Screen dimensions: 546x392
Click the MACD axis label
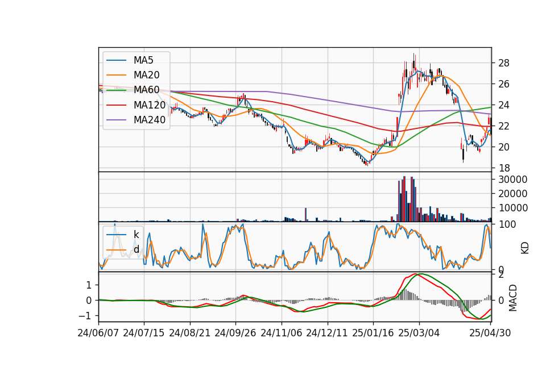[x=512, y=298]
